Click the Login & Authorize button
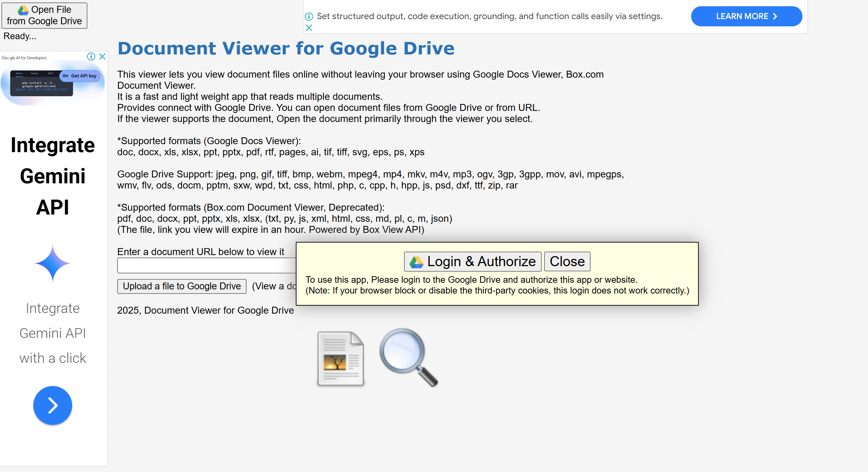 click(x=473, y=262)
